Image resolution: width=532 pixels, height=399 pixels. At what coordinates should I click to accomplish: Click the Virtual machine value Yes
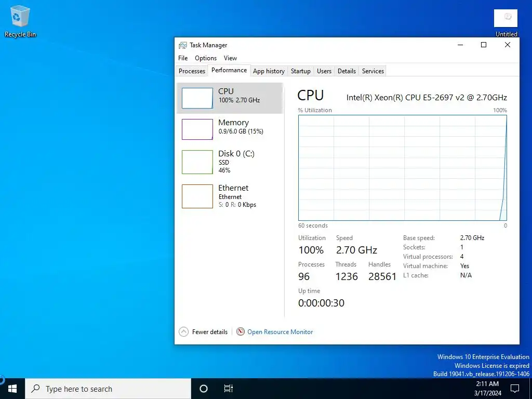464,266
